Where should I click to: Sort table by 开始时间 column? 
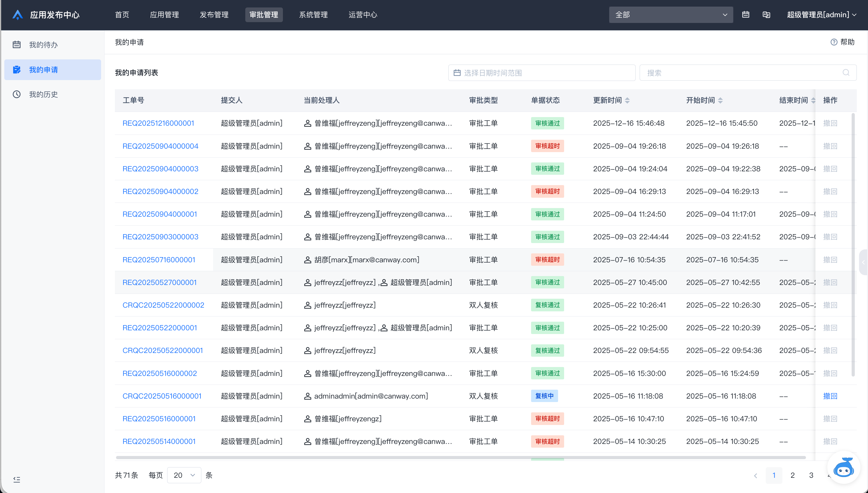(x=721, y=100)
